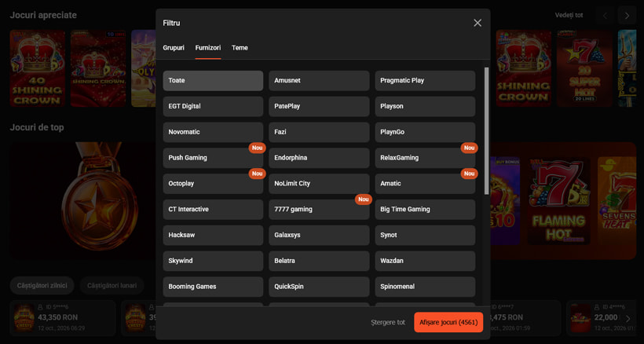The image size is (644, 344).
Task: Click the next arrow in Jocuri apreciate carousel
Action: click(x=627, y=16)
